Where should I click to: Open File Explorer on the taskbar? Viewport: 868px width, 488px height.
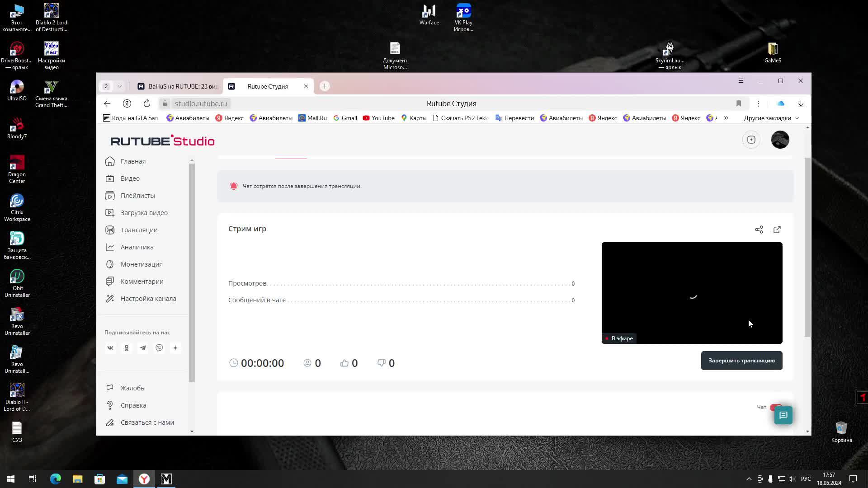(x=78, y=479)
